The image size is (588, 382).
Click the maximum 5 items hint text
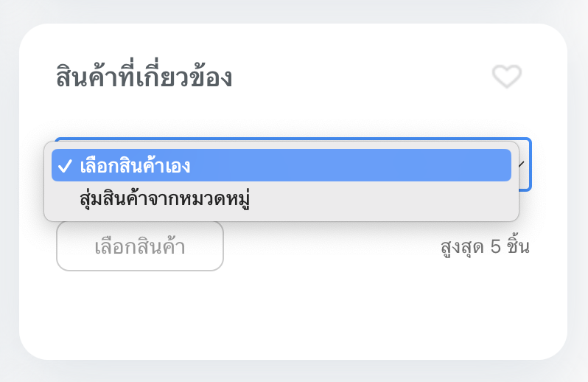pyautogui.click(x=484, y=246)
